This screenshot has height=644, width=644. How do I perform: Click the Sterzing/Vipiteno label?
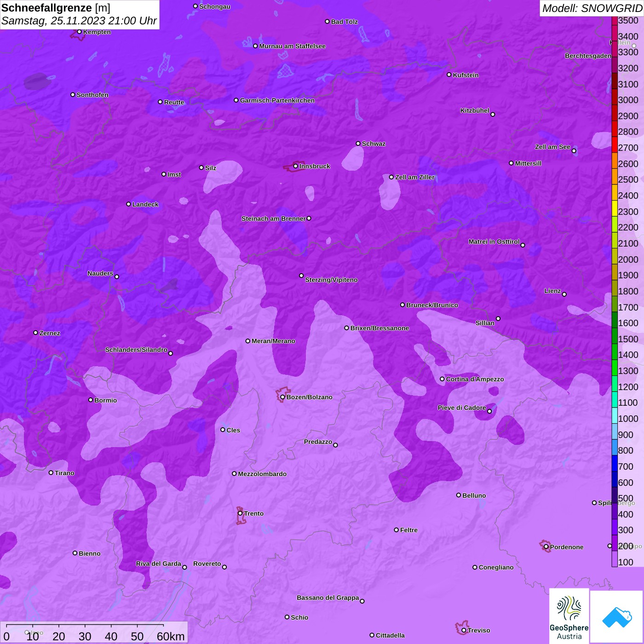pyautogui.click(x=331, y=280)
